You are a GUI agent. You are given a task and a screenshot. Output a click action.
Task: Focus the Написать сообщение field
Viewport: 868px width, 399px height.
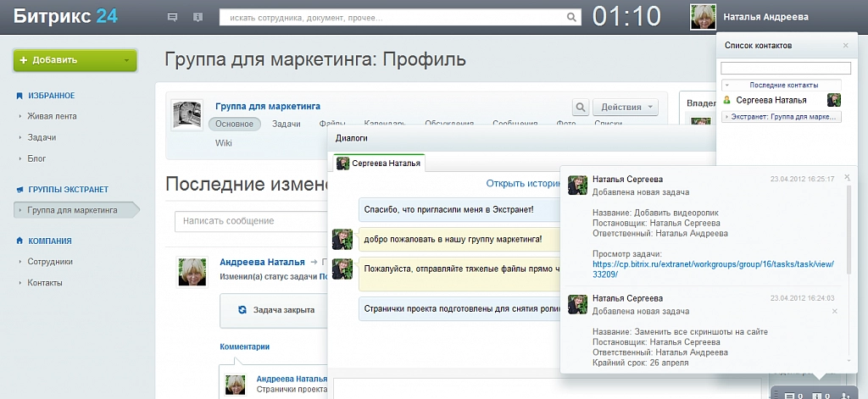point(252,221)
